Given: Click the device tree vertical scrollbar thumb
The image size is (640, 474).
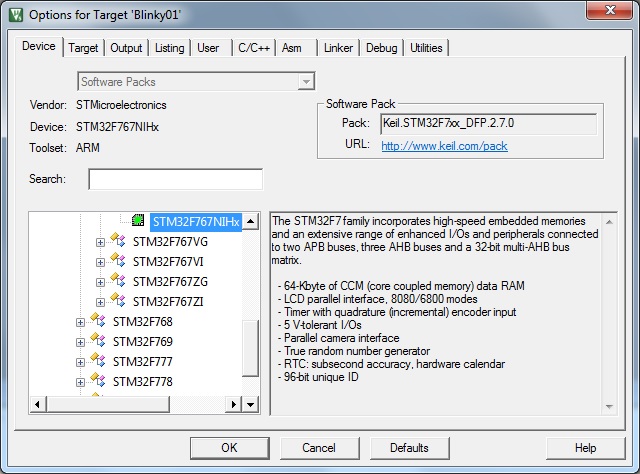Looking at the screenshot, I should point(251,348).
